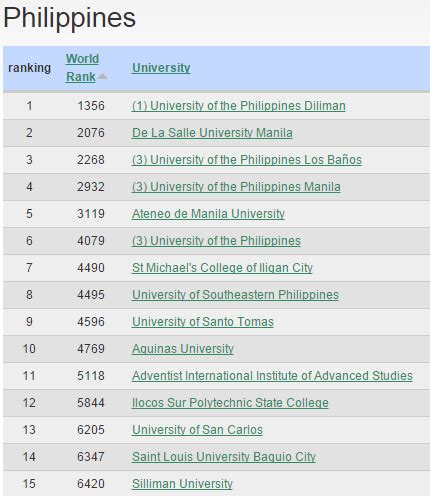430x496 pixels.
Task: Click the sort arrow beside World Rank
Action: point(103,77)
